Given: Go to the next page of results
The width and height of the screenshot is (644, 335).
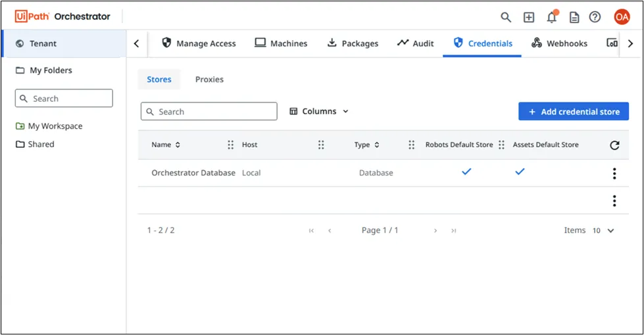Looking at the screenshot, I should pyautogui.click(x=435, y=231).
